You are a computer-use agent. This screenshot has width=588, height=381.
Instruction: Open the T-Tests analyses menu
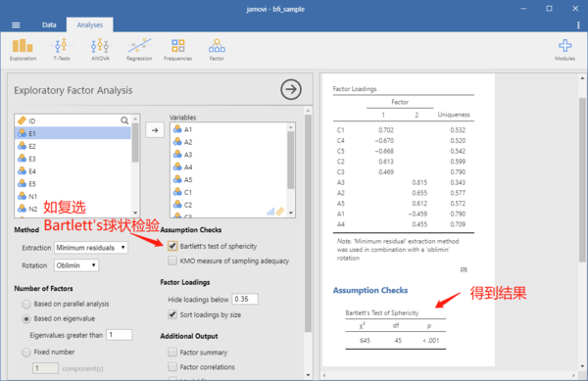coord(61,50)
